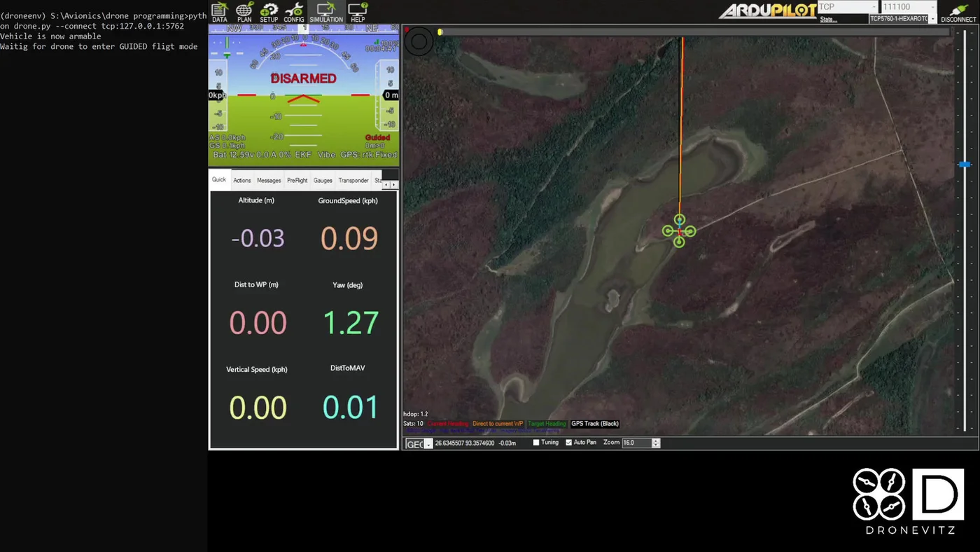Click the Altitude value -0.03

pyautogui.click(x=258, y=238)
